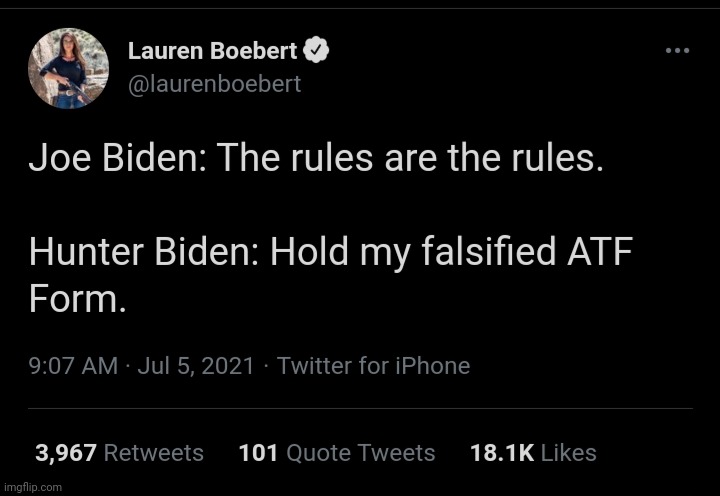Open the Quote Tweets label
Viewport: 720px width, 496px height.
[x=361, y=453]
